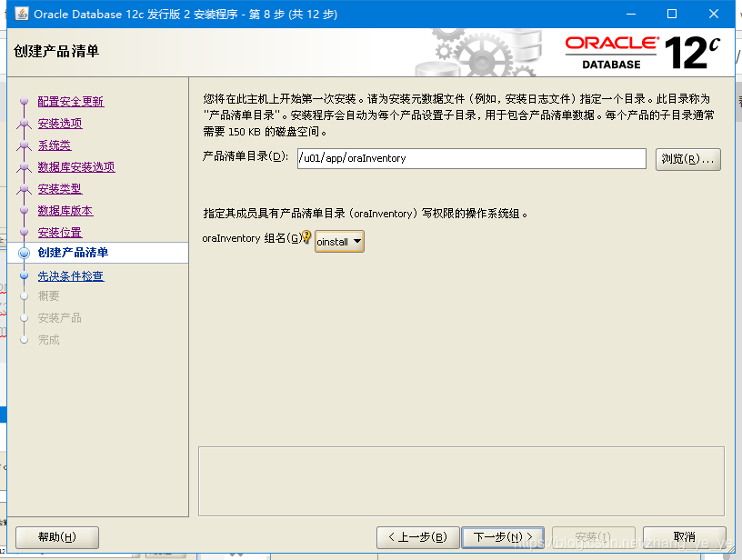Viewport: 742px width, 560px height.
Task: Click the 帮助(H) help button
Action: pos(57,537)
